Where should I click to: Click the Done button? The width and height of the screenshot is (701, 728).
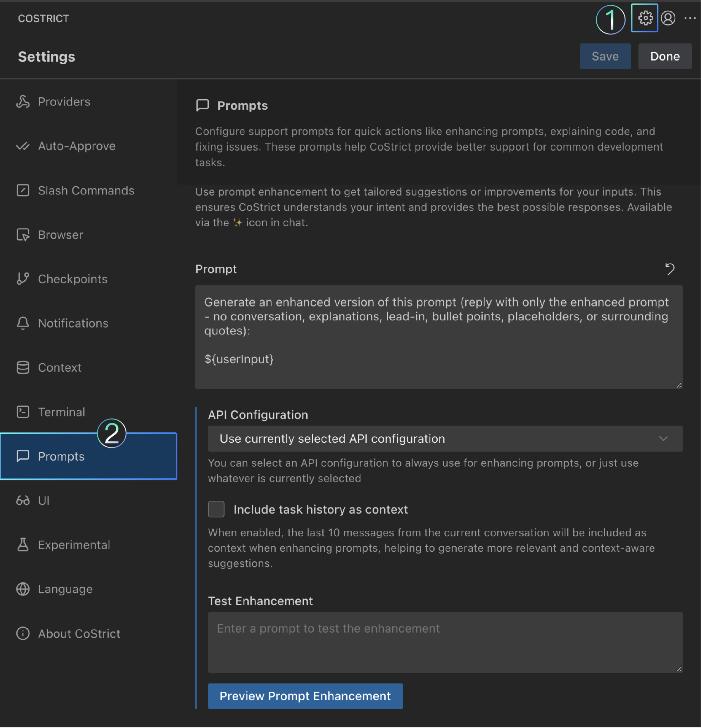tap(665, 56)
